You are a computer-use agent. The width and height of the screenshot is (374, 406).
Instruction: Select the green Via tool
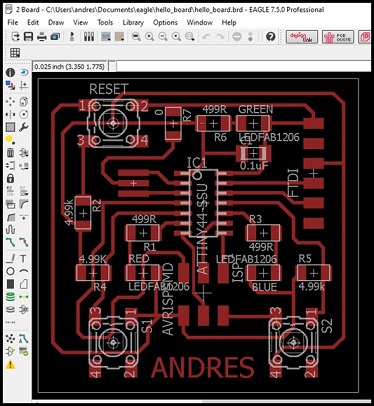pyautogui.click(x=10, y=297)
